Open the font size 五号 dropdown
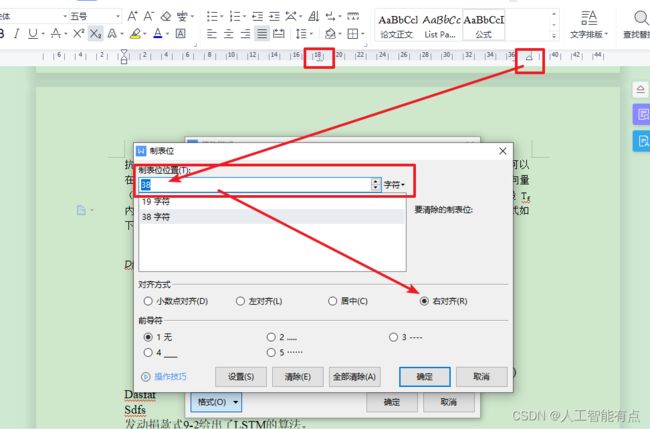 pyautogui.click(x=118, y=16)
